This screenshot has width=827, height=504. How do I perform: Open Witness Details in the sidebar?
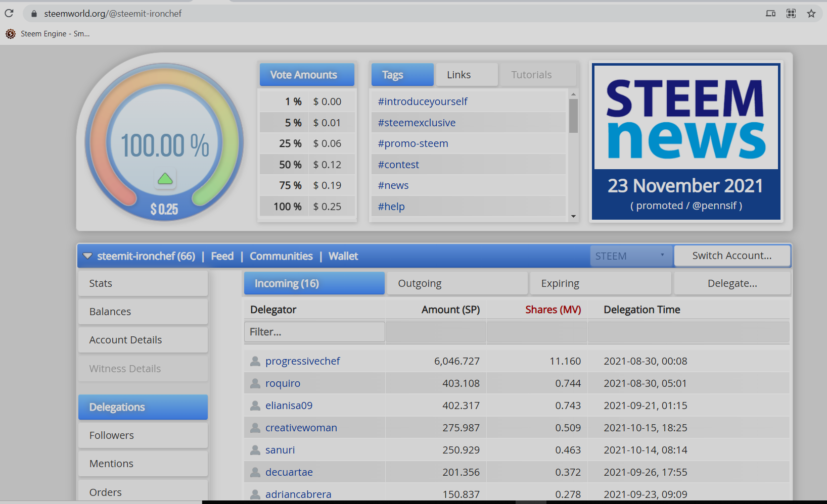click(x=143, y=369)
